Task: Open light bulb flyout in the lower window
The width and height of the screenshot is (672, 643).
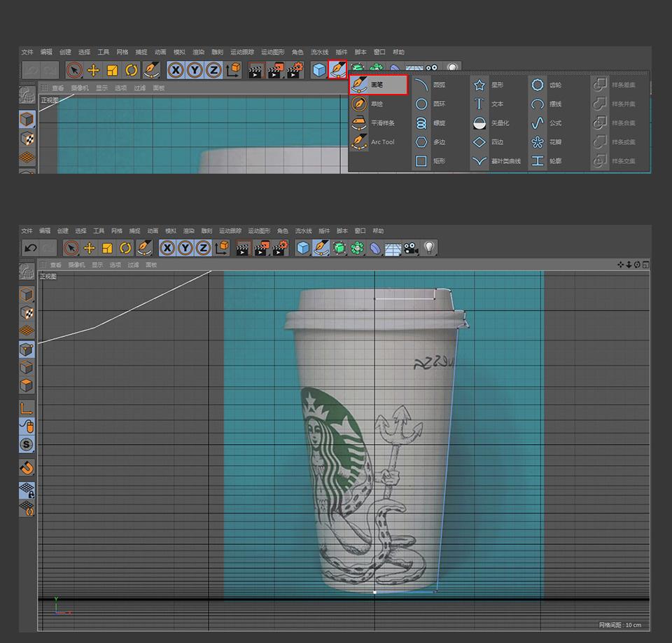Action: click(429, 247)
